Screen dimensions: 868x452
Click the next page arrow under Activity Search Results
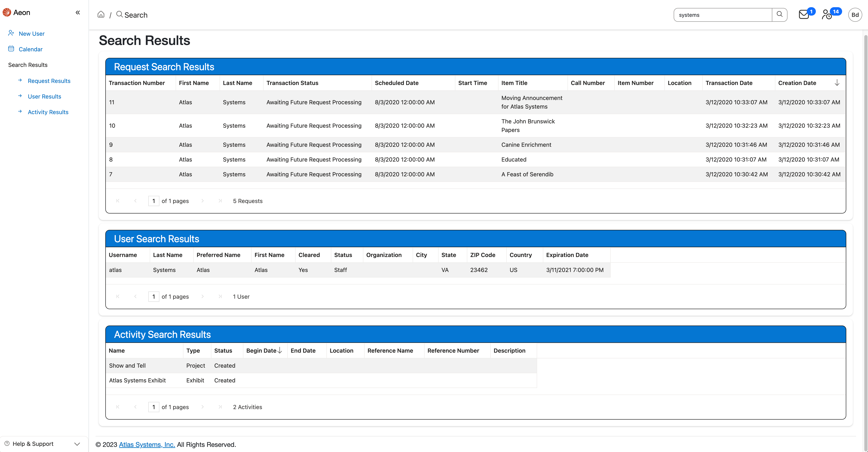click(203, 407)
